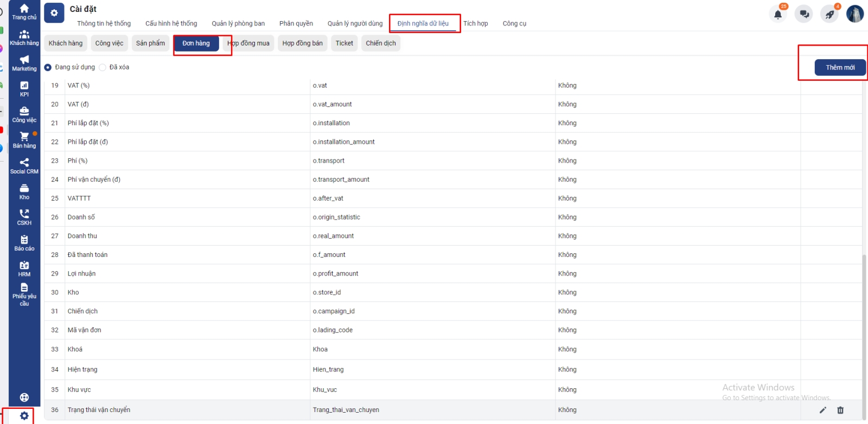Click the rocket icon in header
Viewport: 868px width, 424px height.
[x=829, y=15]
